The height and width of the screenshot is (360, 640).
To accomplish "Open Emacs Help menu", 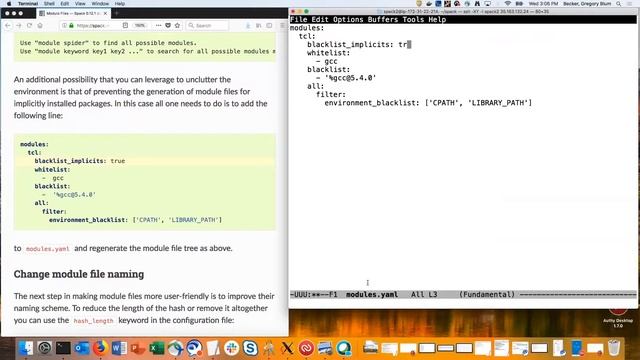I will click(437, 19).
